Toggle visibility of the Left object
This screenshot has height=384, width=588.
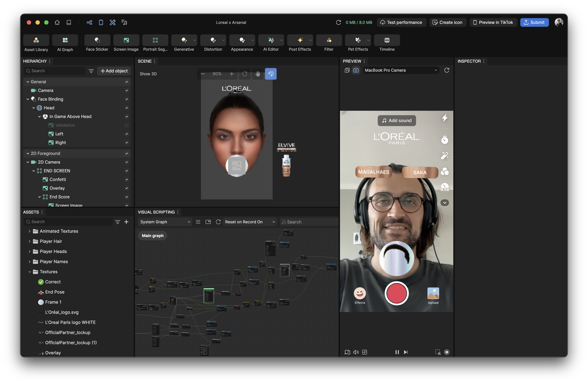point(127,134)
